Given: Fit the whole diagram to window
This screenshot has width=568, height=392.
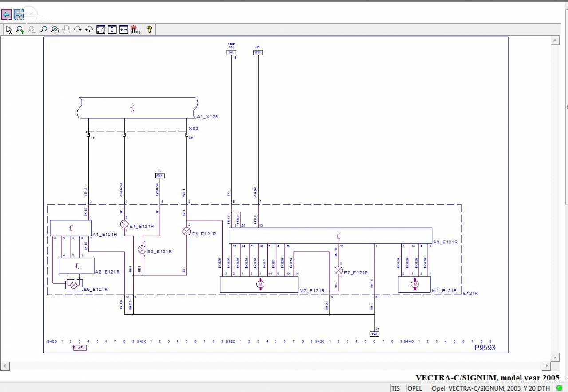Looking at the screenshot, I should coord(101,30).
